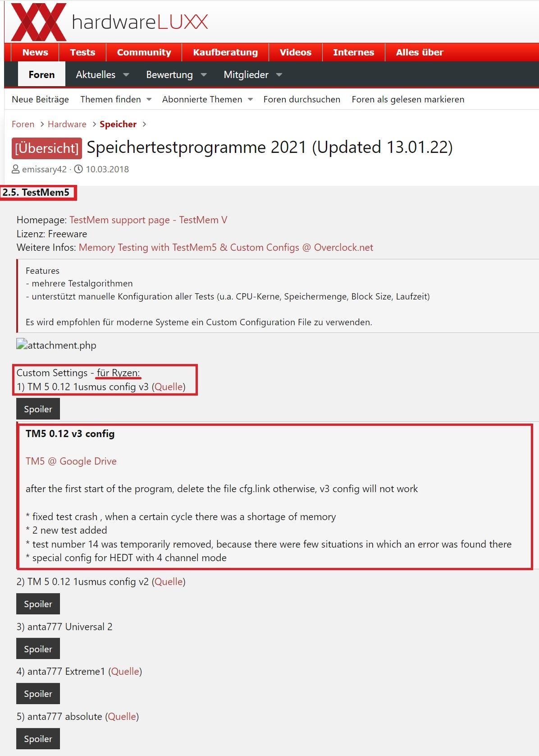Expand the Themen finden menu
Screen dimensions: 539x756
tap(116, 99)
